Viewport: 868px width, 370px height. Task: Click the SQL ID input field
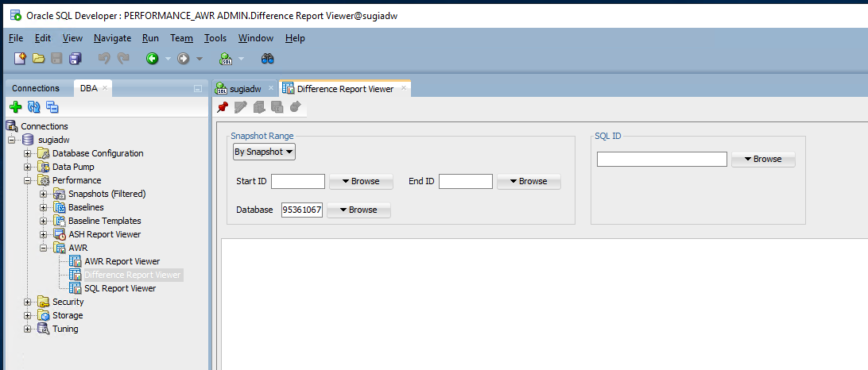pos(661,160)
